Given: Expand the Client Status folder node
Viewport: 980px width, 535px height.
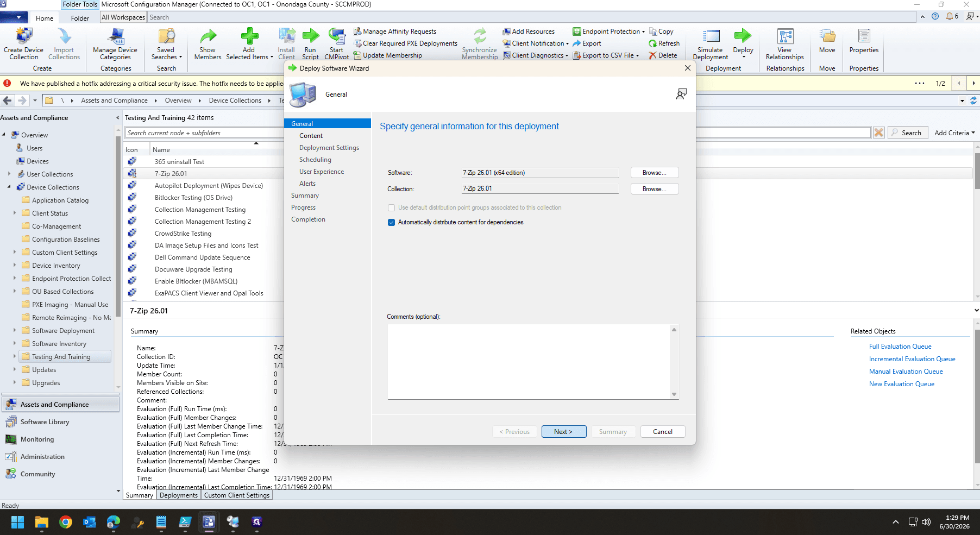Looking at the screenshot, I should (15, 213).
